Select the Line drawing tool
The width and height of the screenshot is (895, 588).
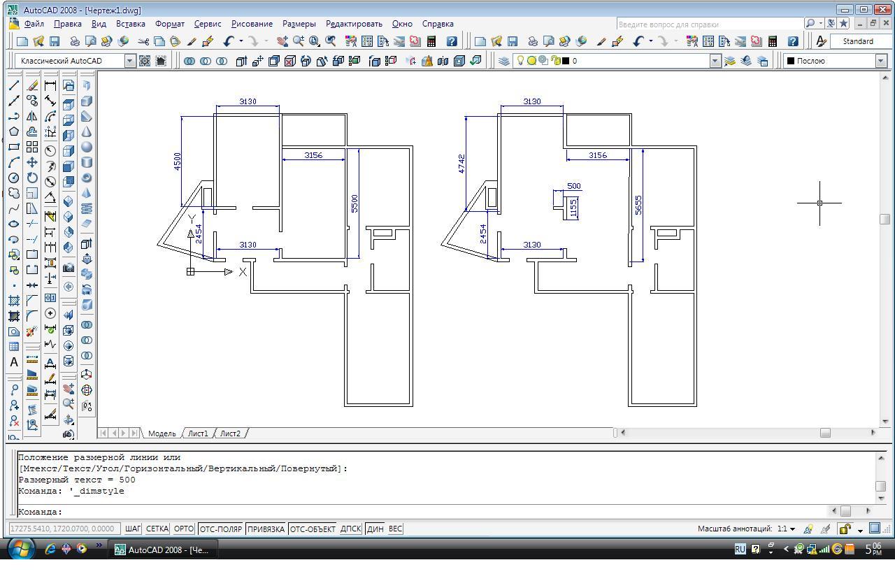click(x=13, y=86)
